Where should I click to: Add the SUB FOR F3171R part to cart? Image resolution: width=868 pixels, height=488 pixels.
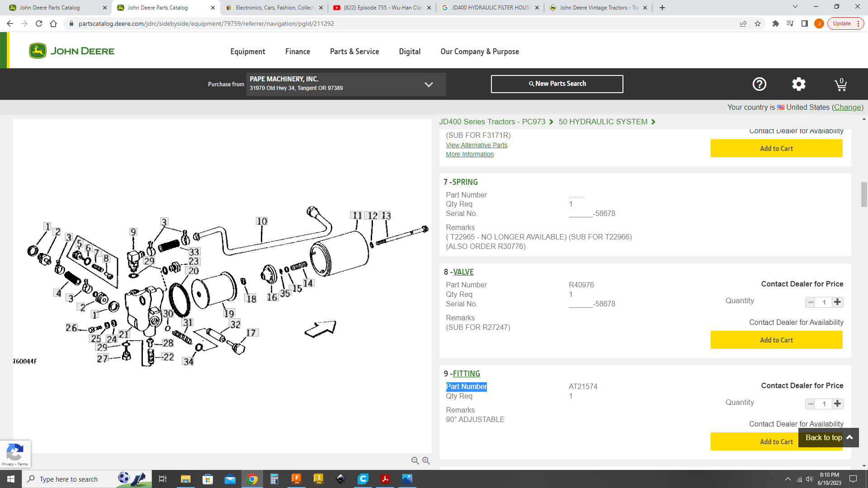pyautogui.click(x=776, y=149)
